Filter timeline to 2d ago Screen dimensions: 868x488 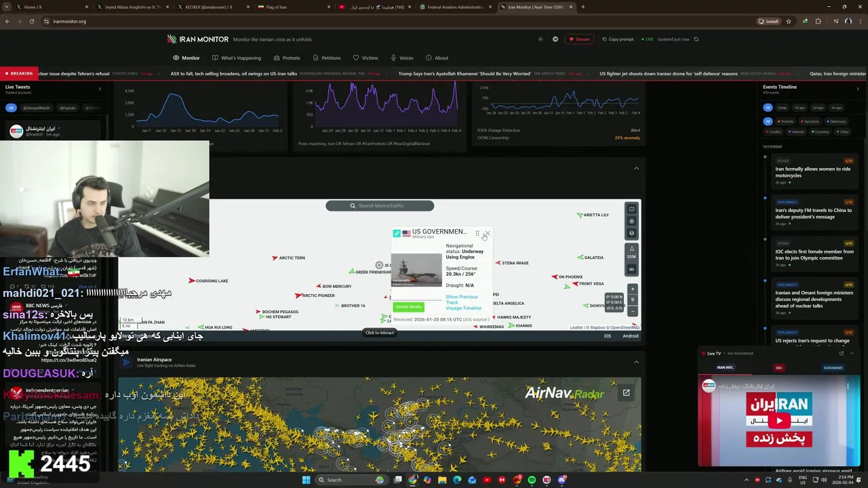(818, 108)
